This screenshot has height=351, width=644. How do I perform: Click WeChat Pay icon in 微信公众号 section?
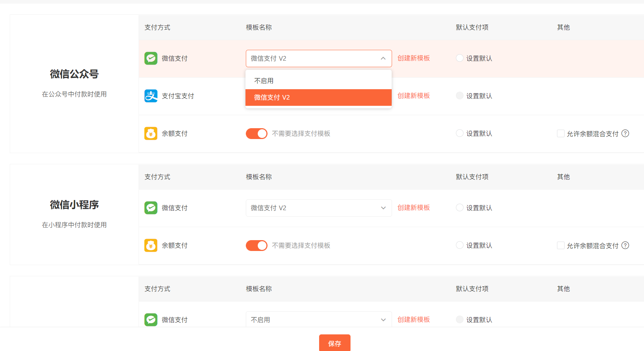[x=151, y=58]
